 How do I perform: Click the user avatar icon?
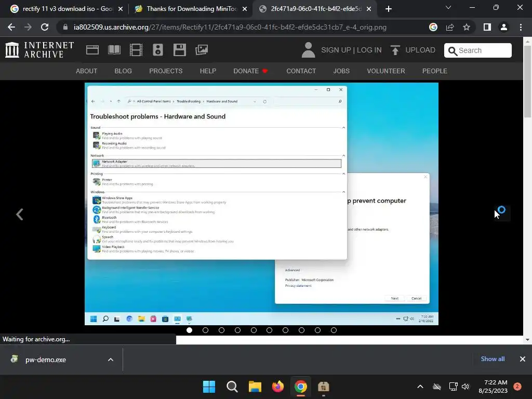308,50
